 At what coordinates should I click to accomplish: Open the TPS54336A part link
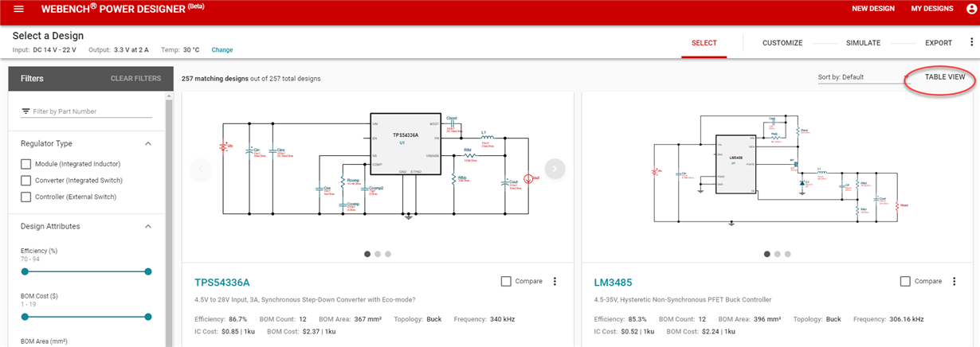pyautogui.click(x=222, y=283)
